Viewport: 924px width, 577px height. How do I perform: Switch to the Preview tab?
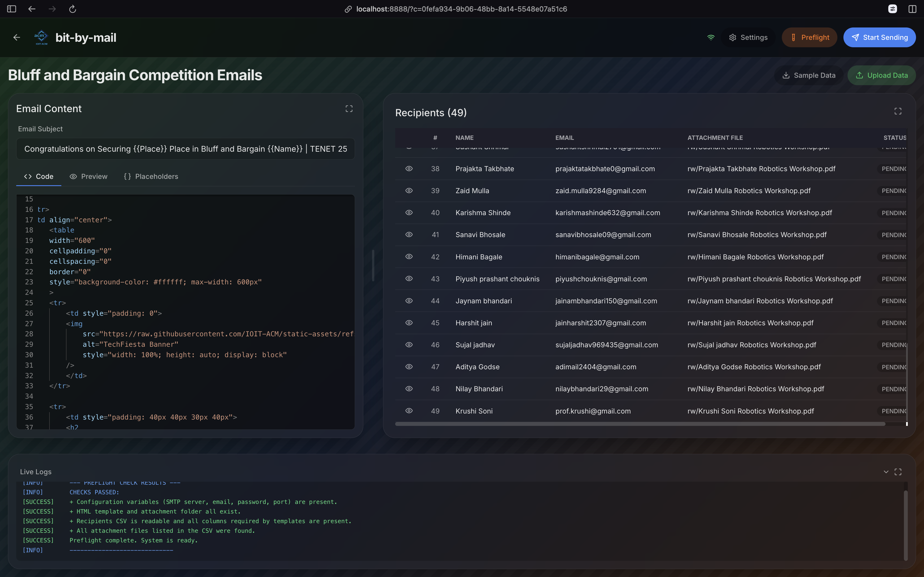click(89, 176)
